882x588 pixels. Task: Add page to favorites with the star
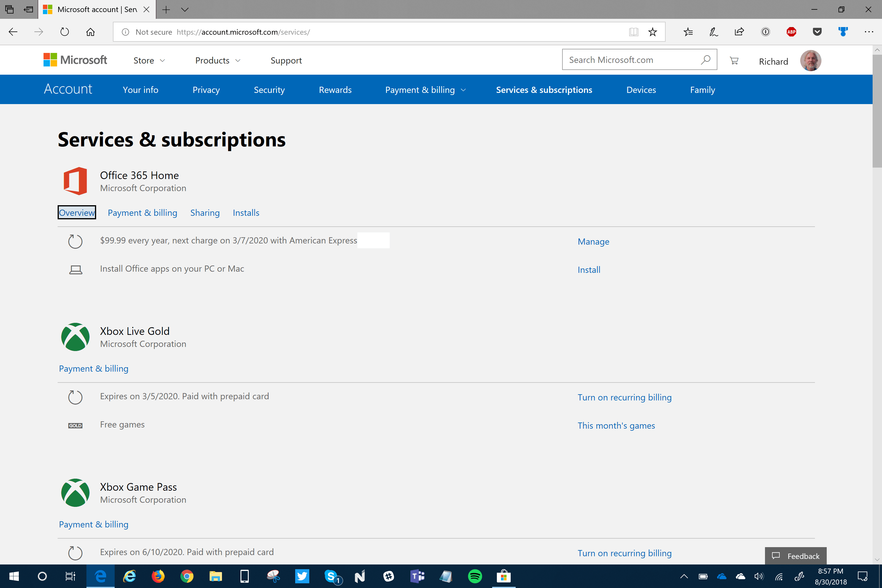coord(652,32)
